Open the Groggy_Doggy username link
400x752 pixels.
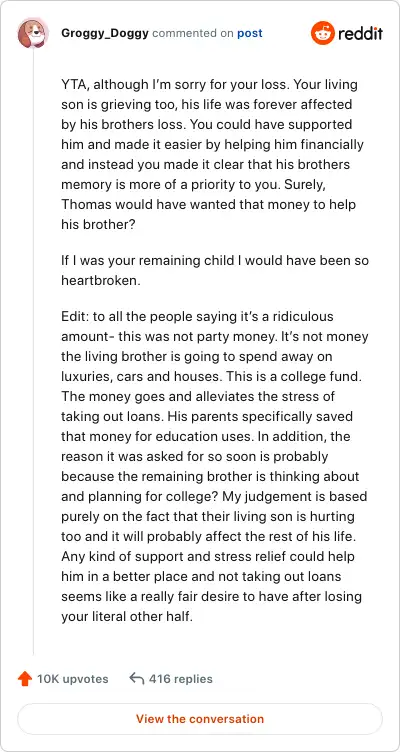(105, 34)
